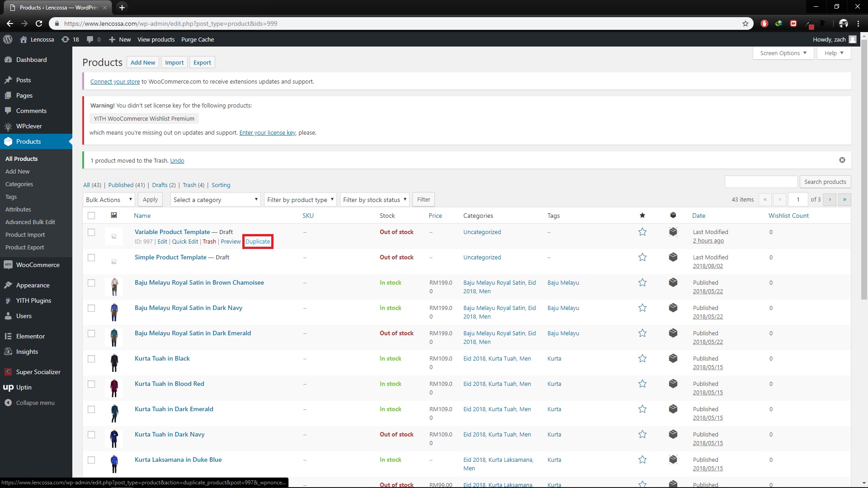Click the image column header icon
The image size is (868, 488).
pyautogui.click(x=114, y=216)
